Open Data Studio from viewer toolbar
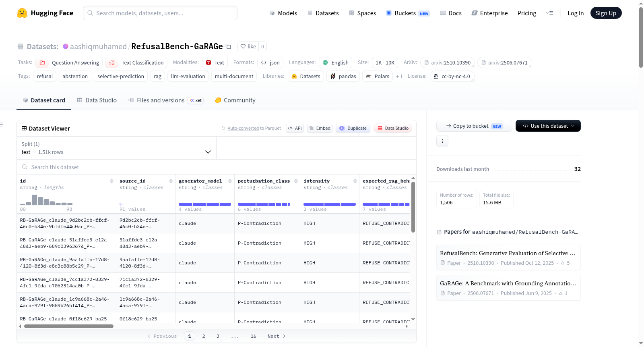The image size is (644, 347). pyautogui.click(x=393, y=128)
